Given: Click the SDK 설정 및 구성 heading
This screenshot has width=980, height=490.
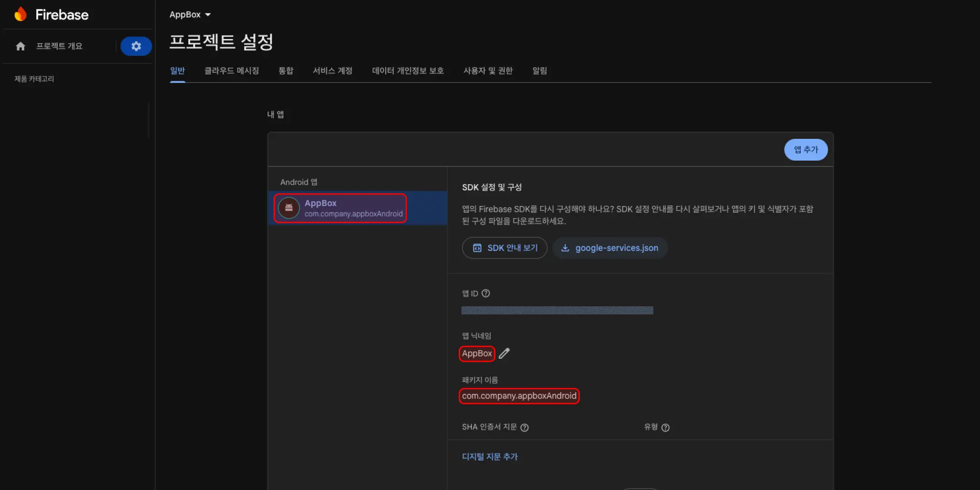Looking at the screenshot, I should (x=492, y=187).
